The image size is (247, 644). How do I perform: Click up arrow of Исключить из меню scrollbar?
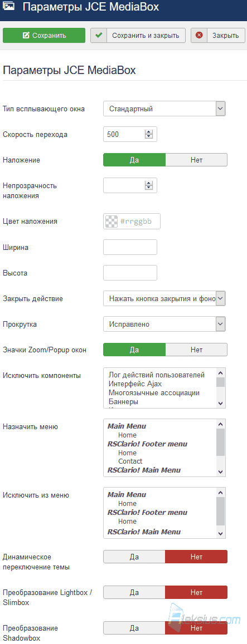221,493
